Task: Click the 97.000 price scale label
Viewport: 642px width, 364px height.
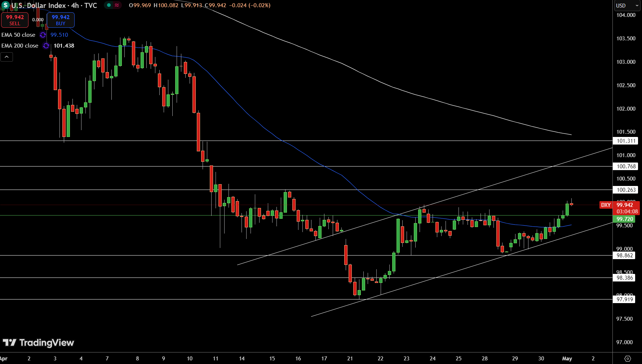Action: (x=624, y=342)
